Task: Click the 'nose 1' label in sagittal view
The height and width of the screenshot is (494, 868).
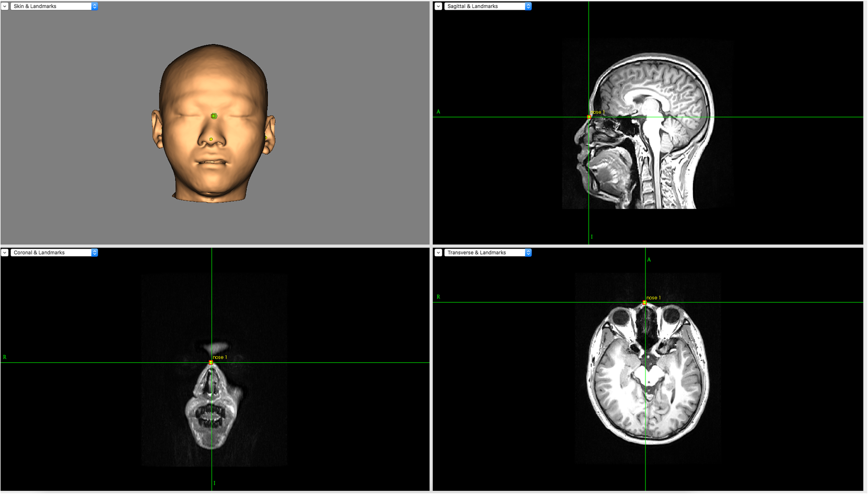Action: (x=598, y=112)
